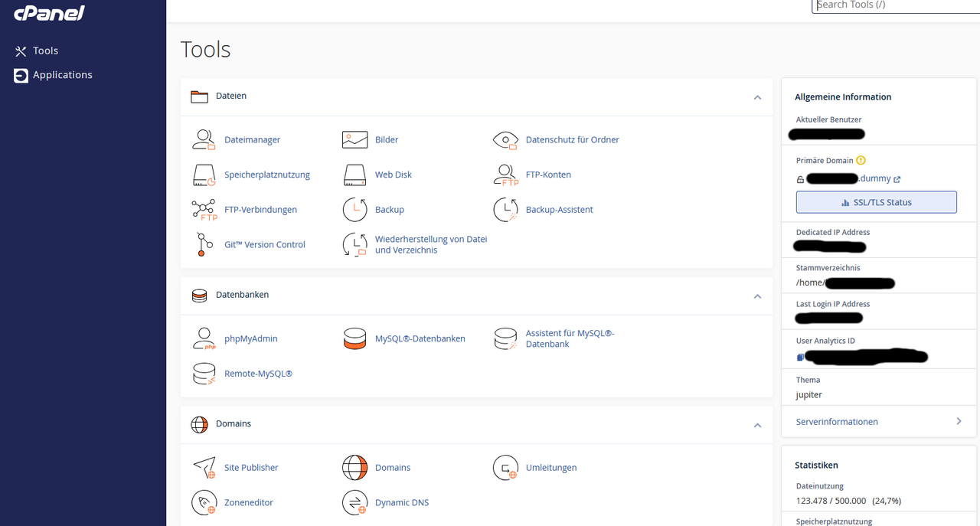Click the Backup-Assistent icon

pos(505,210)
